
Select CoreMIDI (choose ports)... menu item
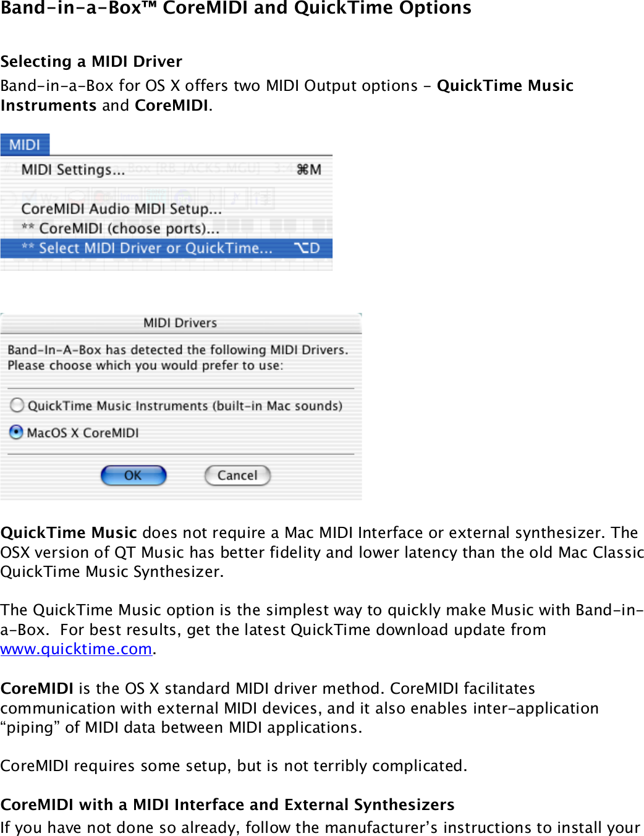[129, 229]
